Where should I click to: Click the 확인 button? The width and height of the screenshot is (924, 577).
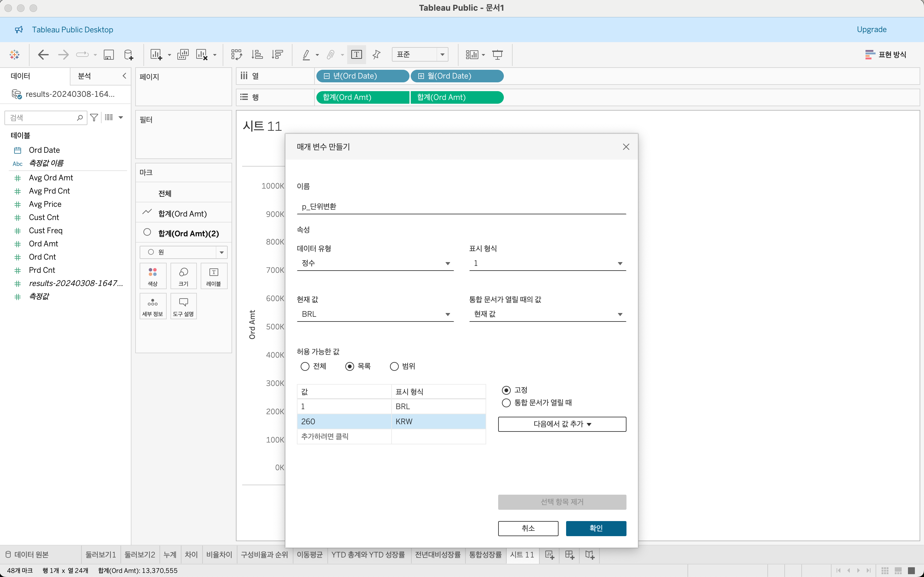pos(596,528)
